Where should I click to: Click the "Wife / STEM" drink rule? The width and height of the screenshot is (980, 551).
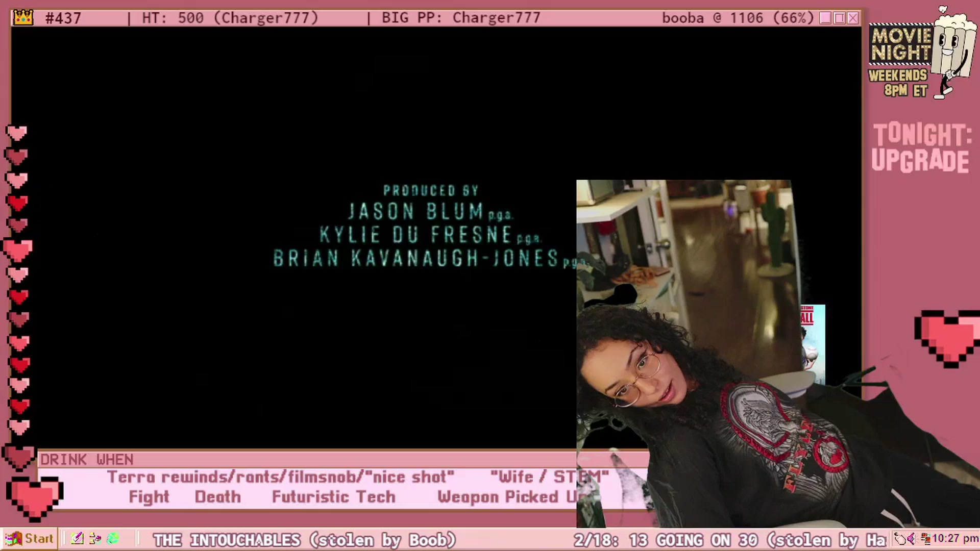click(549, 477)
